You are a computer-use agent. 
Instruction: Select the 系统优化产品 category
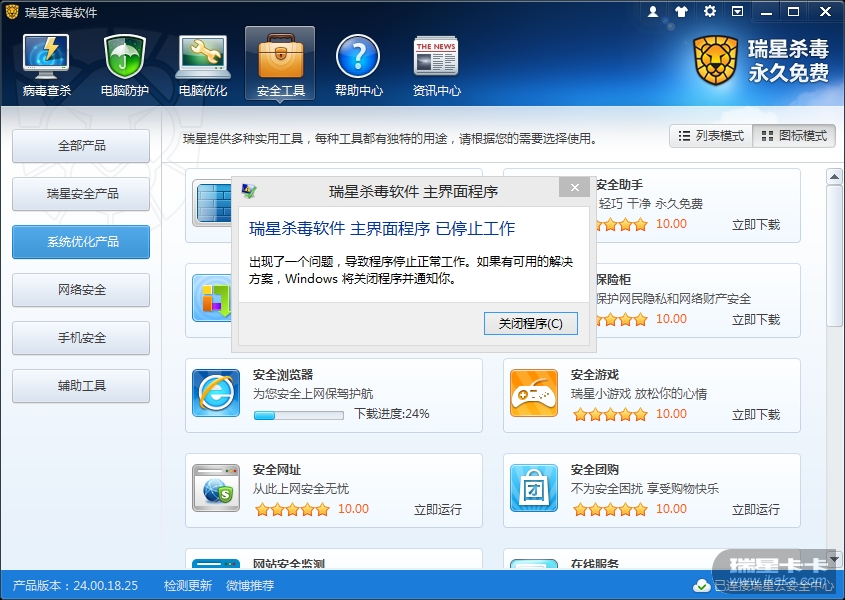81,242
